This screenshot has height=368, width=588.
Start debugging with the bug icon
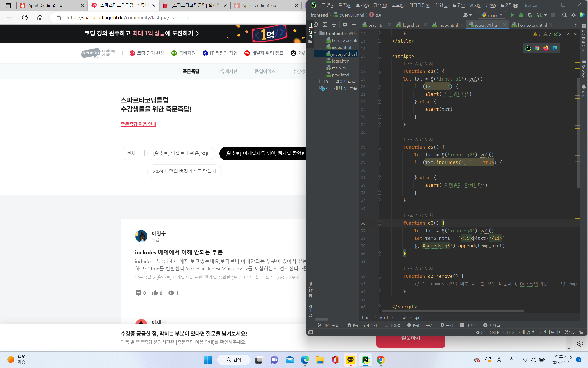pos(521,15)
